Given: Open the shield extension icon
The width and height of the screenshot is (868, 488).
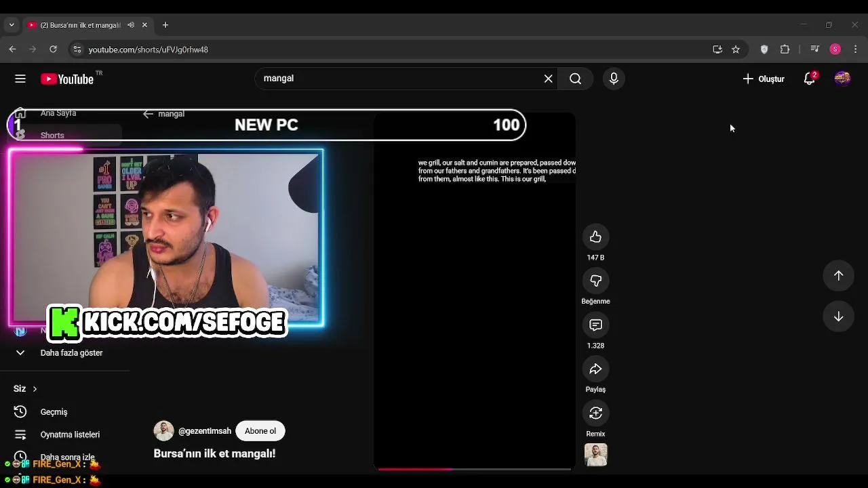Looking at the screenshot, I should [764, 49].
